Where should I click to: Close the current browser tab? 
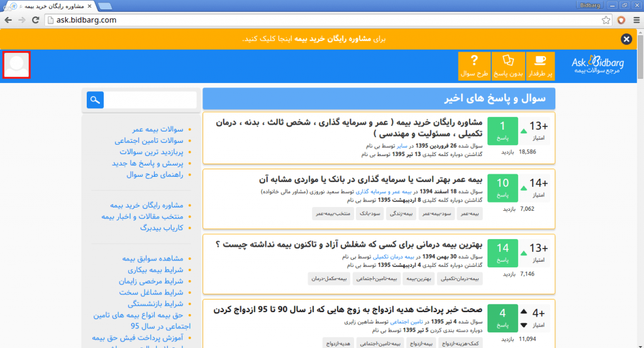[x=89, y=6]
